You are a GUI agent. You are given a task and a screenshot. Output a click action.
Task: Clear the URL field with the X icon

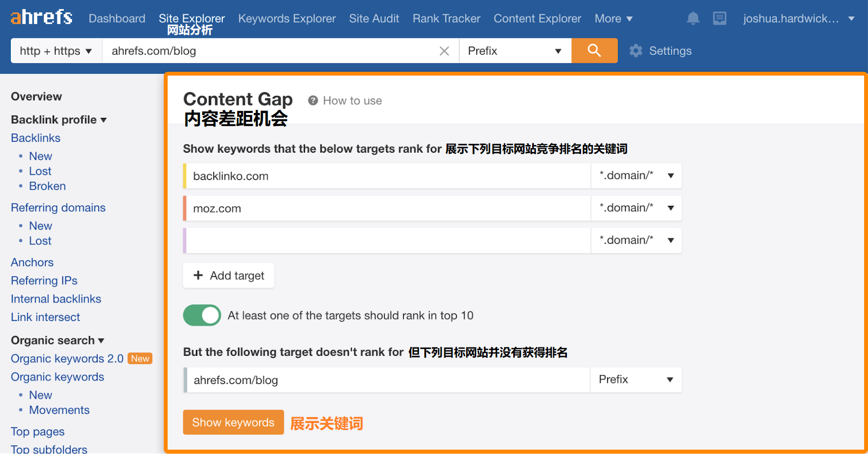[x=444, y=51]
